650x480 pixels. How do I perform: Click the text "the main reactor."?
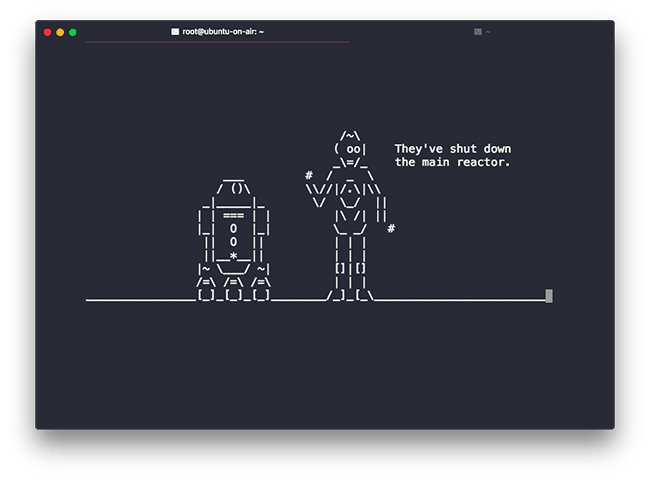452,162
